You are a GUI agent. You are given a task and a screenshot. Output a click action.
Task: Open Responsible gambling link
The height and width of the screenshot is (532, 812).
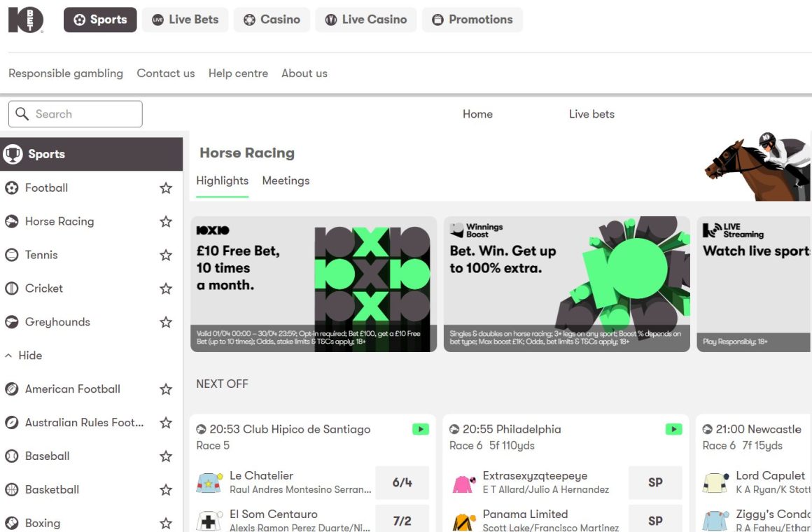(66, 73)
